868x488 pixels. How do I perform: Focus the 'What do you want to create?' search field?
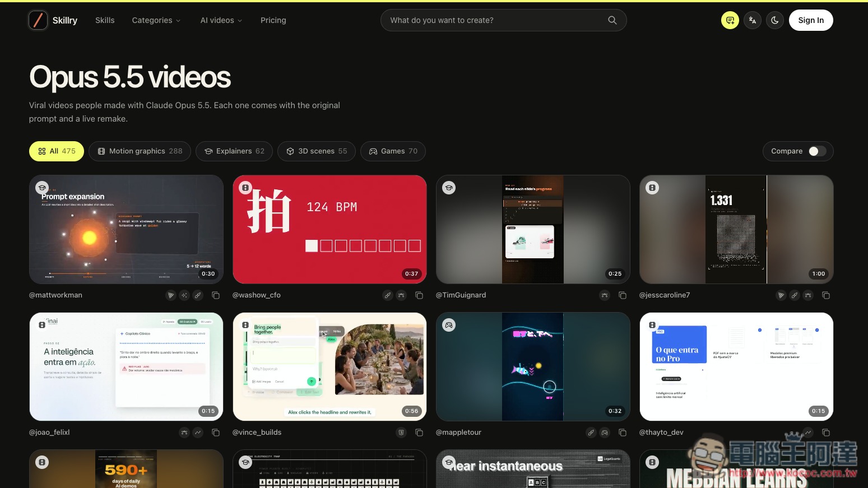click(x=503, y=20)
